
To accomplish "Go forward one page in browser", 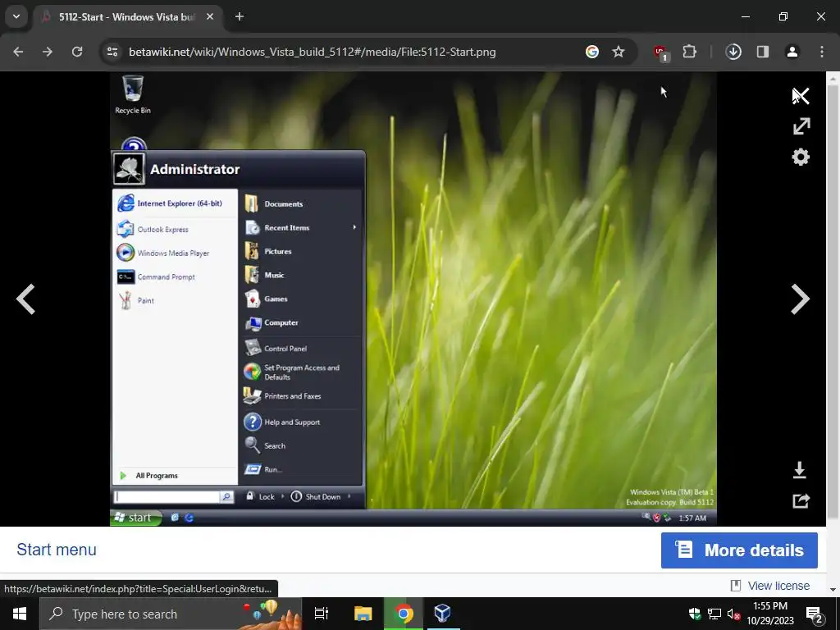I will coord(48,52).
